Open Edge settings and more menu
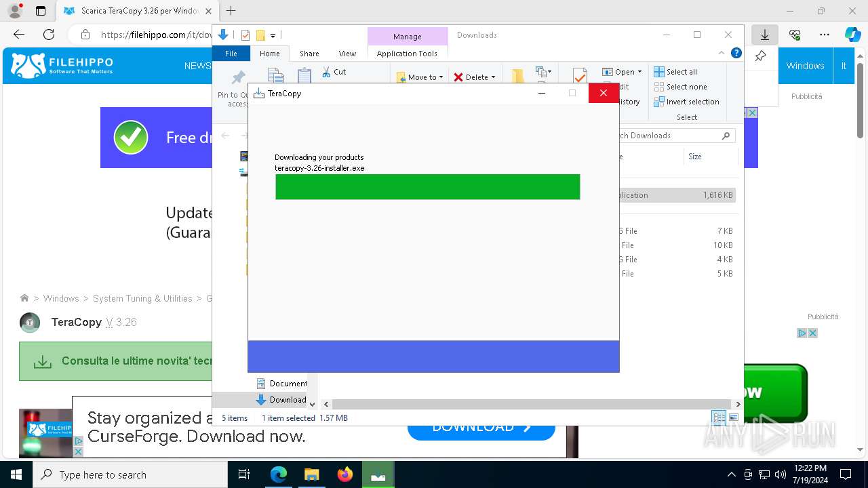 click(x=825, y=35)
